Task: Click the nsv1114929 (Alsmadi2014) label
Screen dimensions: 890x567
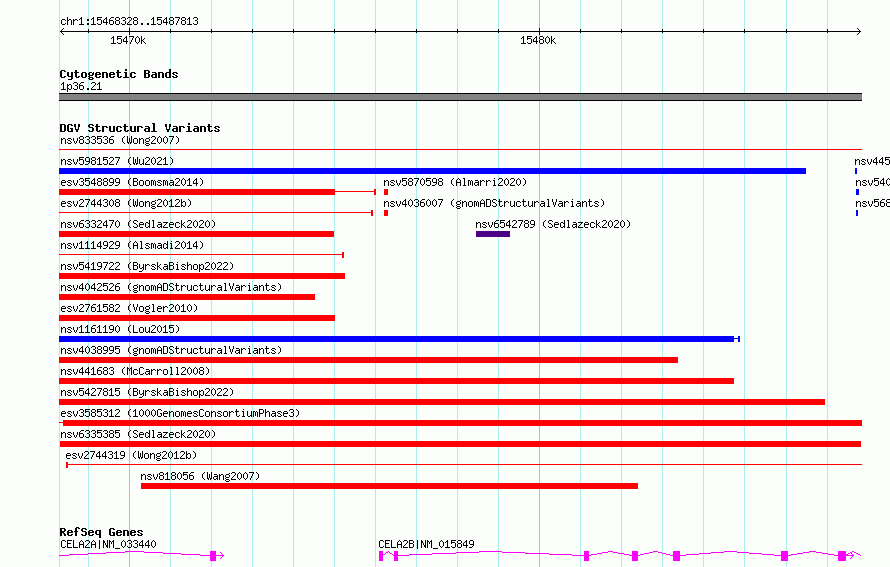Action: [132, 245]
